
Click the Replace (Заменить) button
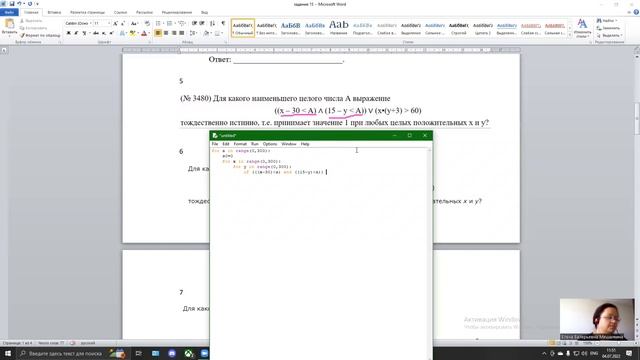click(x=608, y=28)
